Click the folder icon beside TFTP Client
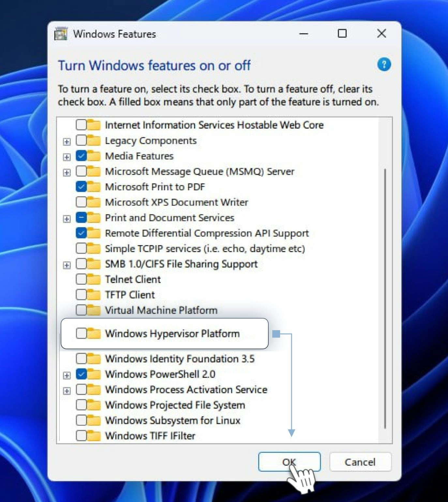The width and height of the screenshot is (448, 502). coord(94,295)
